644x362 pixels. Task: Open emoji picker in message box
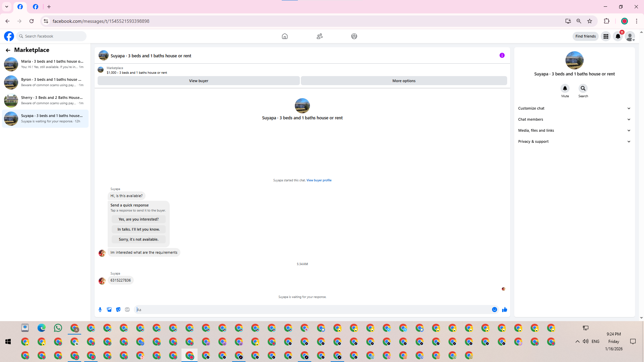coord(494,310)
